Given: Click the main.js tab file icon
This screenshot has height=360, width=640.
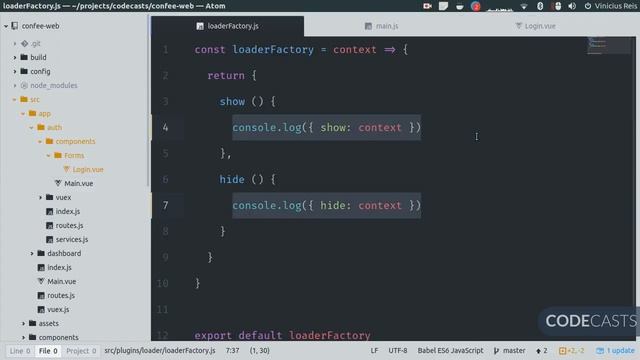Looking at the screenshot, I should pos(368,26).
